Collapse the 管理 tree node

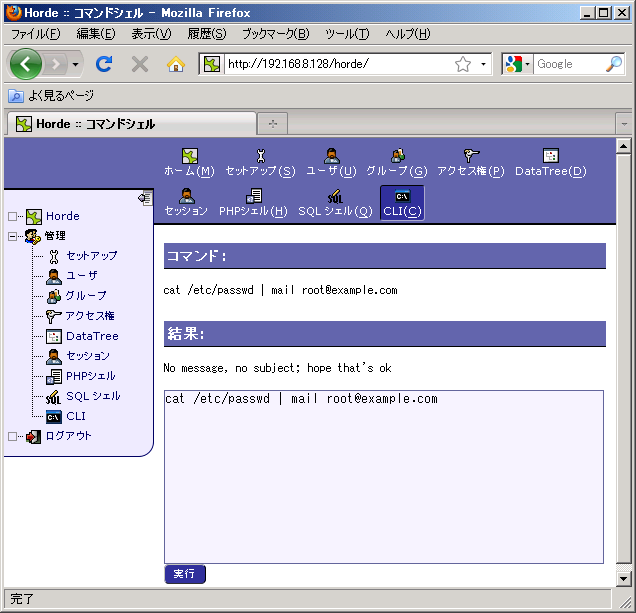pos(13,237)
